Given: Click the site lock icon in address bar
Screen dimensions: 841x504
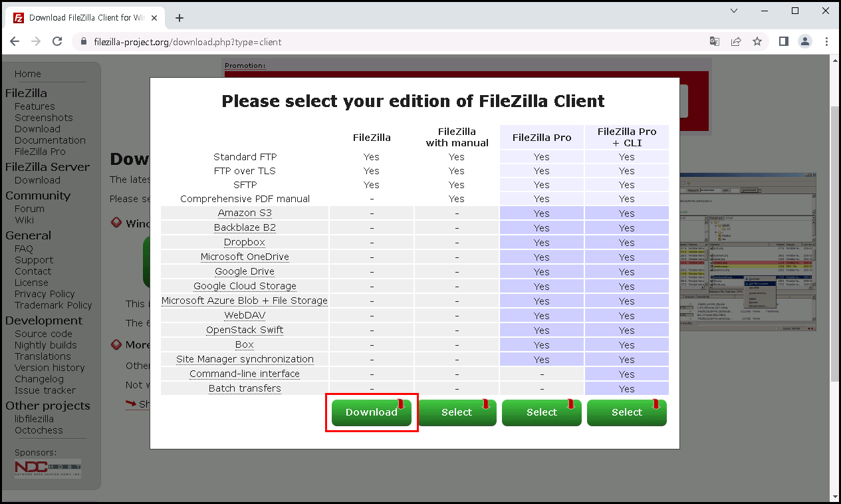Looking at the screenshot, I should pos(84,41).
